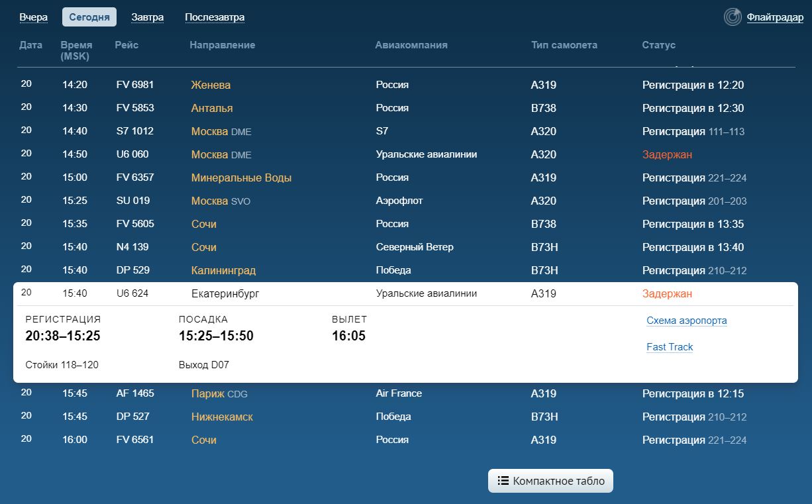Click the Задержан status of flight U6 624
Screen dimensions: 812x504
point(667,293)
